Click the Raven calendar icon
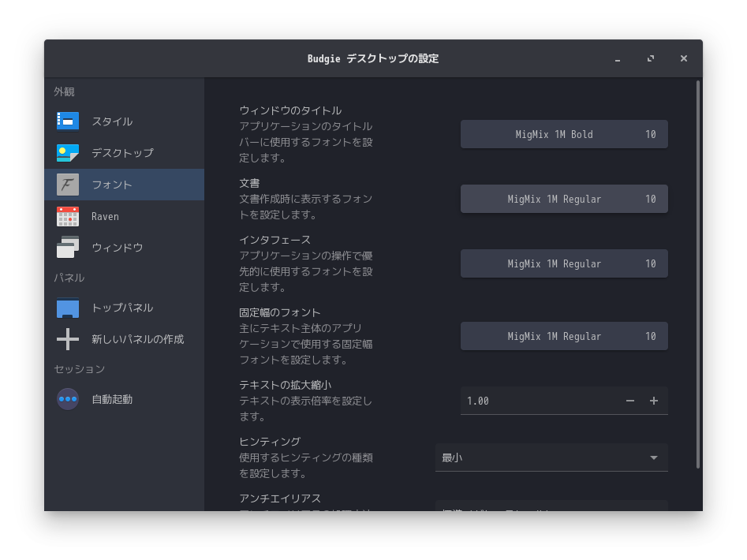The width and height of the screenshot is (747, 560). (x=68, y=216)
